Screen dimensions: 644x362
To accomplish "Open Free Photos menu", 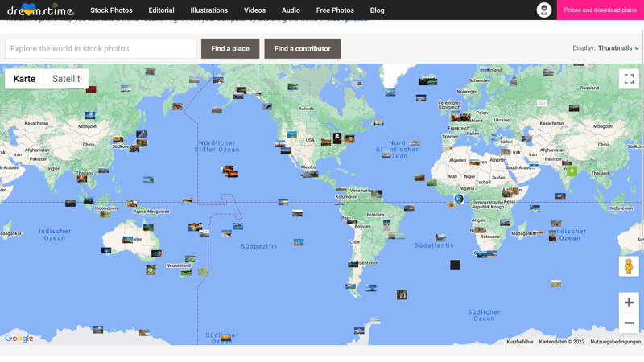I will pyautogui.click(x=335, y=10).
